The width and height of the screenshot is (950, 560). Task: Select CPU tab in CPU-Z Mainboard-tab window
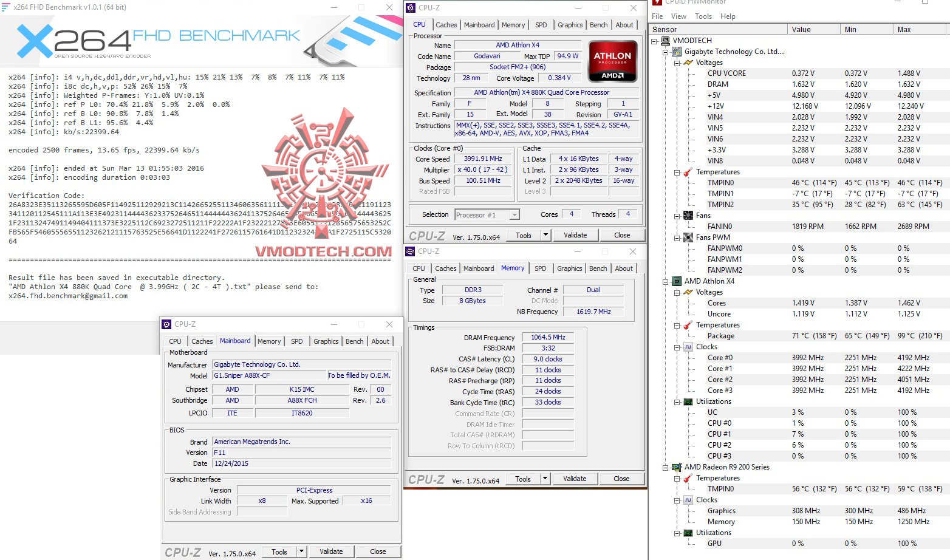(x=175, y=341)
